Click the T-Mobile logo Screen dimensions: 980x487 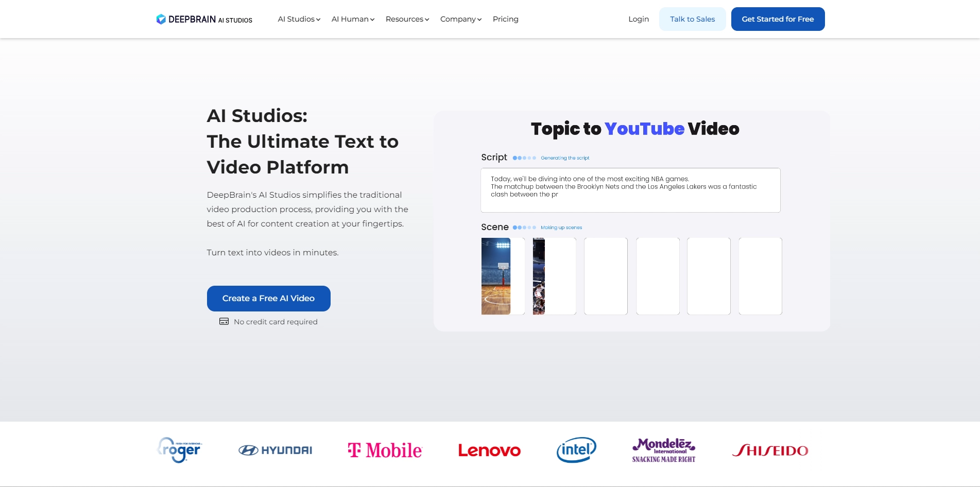coord(385,450)
